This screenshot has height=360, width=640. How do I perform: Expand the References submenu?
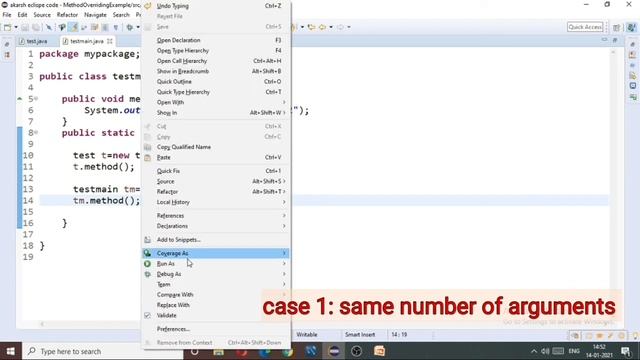click(x=216, y=216)
